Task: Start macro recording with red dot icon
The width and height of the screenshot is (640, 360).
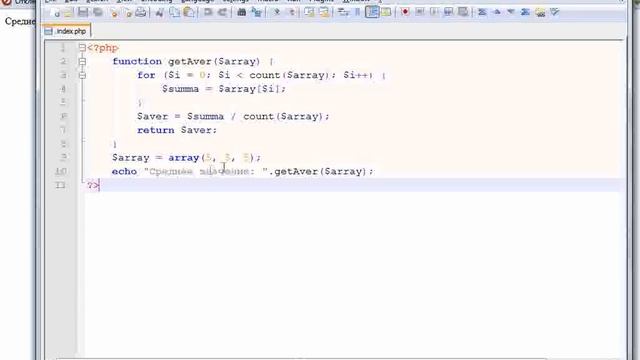Action: pos(405,12)
